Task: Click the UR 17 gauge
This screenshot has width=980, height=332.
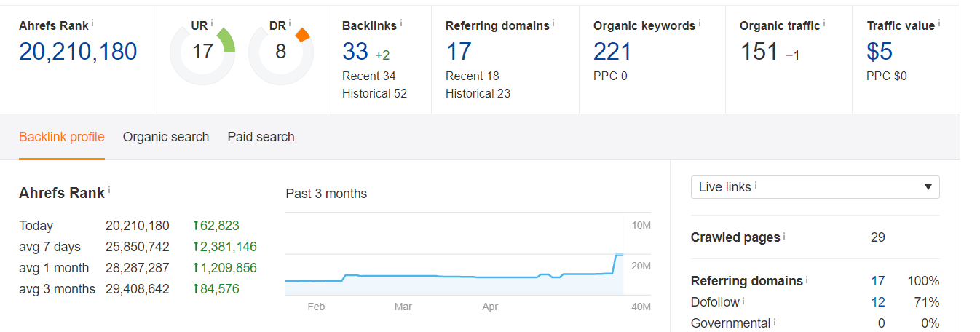Action: pyautogui.click(x=202, y=53)
